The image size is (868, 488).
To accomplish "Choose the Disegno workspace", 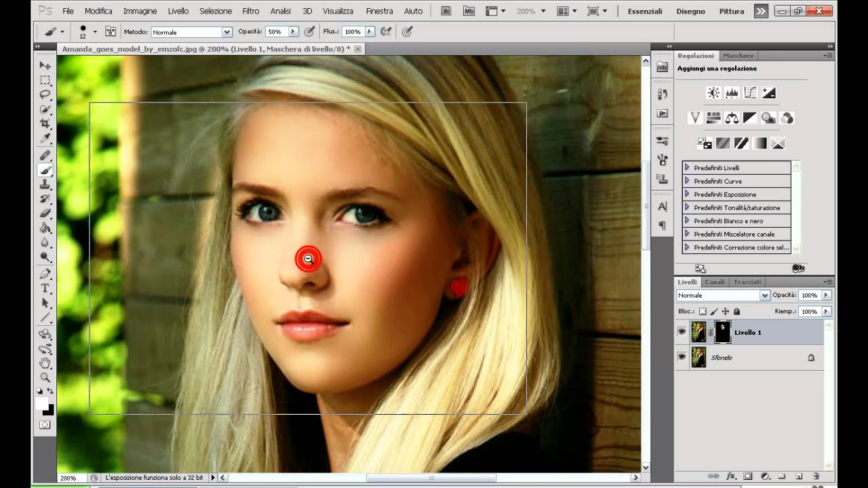I will [x=691, y=11].
